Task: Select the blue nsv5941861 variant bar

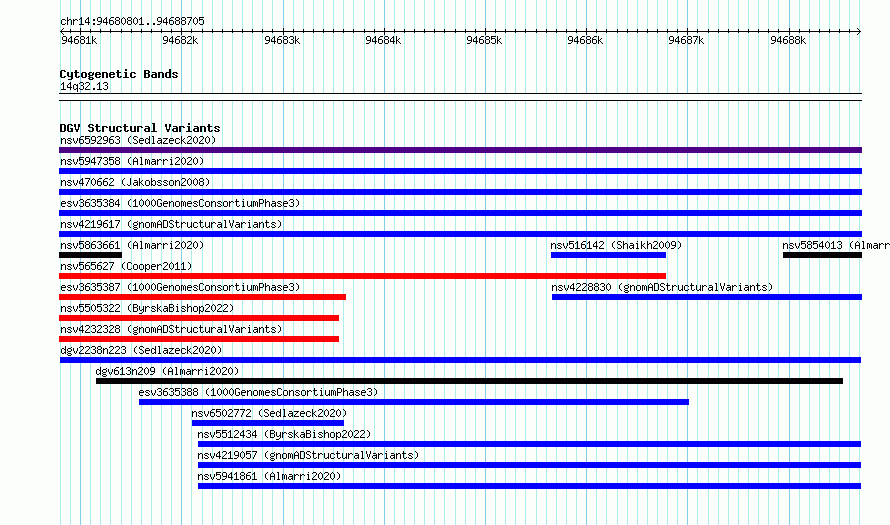Action: [530, 486]
